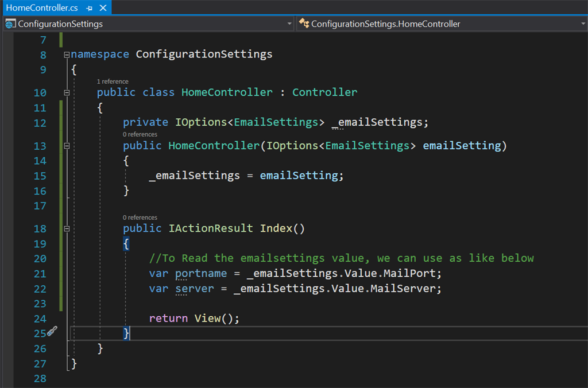Image resolution: width=588 pixels, height=388 pixels.
Task: Click '_emailSettings;' field declaration name
Action: click(380, 122)
